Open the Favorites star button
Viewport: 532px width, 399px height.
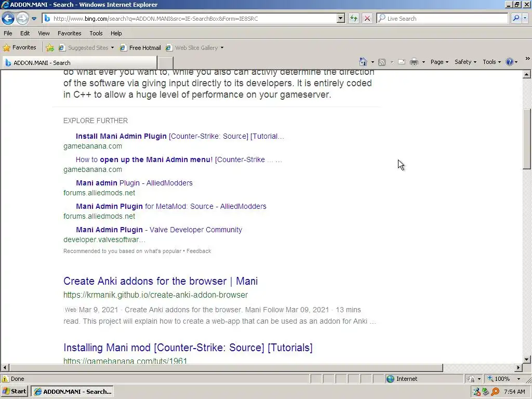tap(19, 47)
